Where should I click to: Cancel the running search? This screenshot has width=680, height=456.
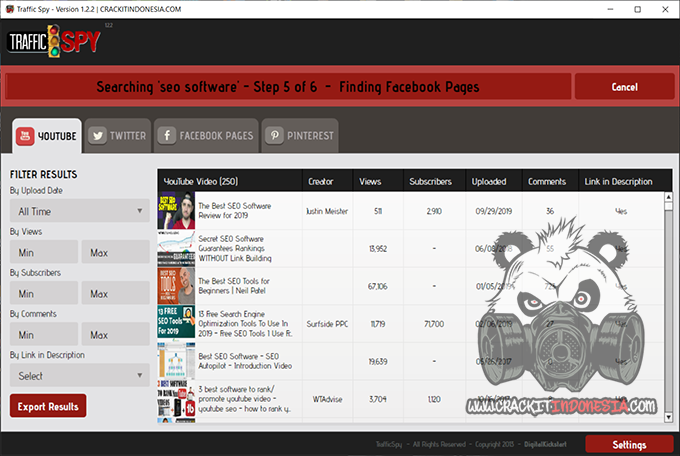[x=623, y=87]
